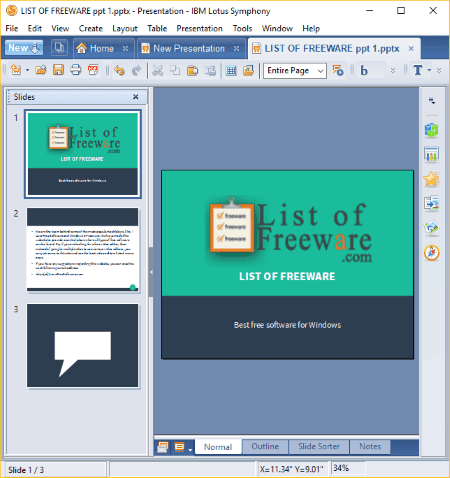This screenshot has height=478, width=450.
Task: Close the Slides panel
Action: coord(136,97)
